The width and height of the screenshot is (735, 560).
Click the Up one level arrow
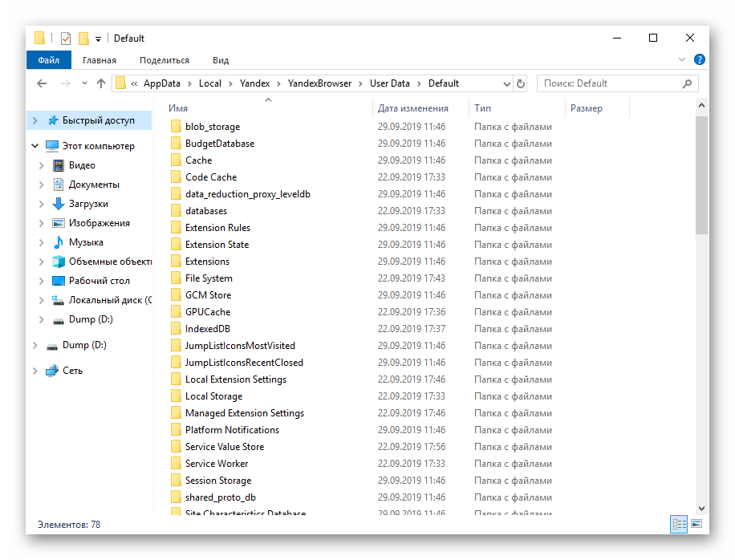pyautogui.click(x=101, y=83)
